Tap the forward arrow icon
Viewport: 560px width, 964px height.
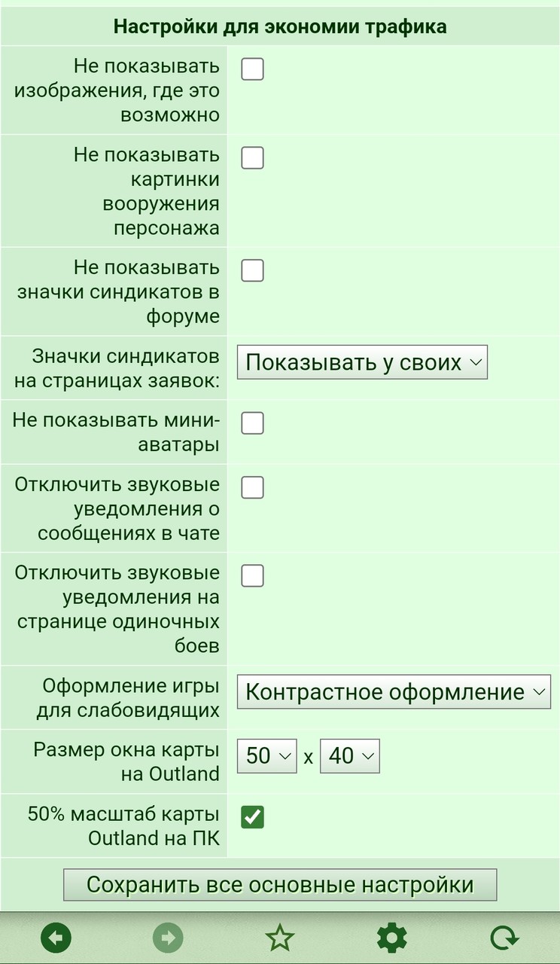[168, 938]
